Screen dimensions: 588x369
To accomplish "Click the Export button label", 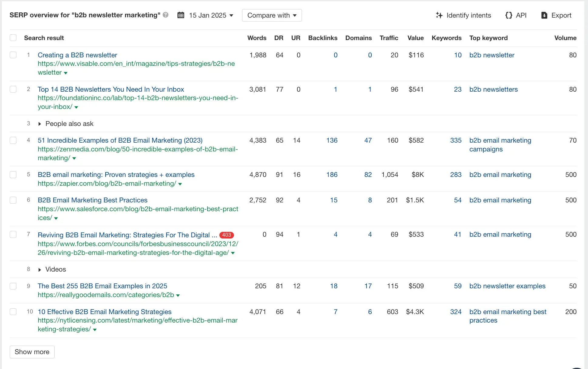I will pyautogui.click(x=561, y=15).
